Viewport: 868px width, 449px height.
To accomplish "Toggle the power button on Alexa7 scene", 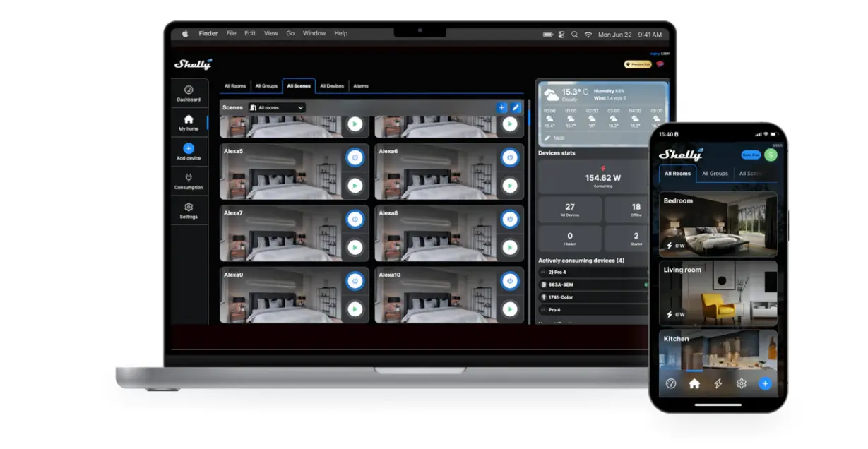I will [355, 220].
